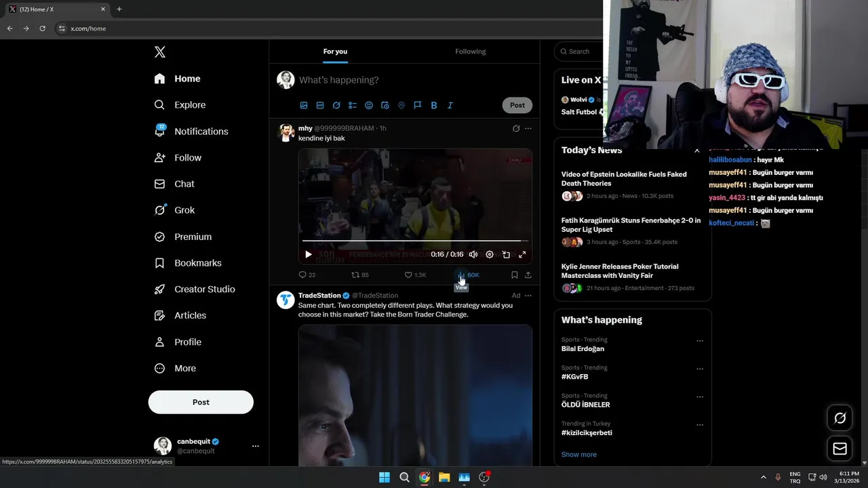Open the emoji picker in composer
Screen dimensions: 868x488
(369, 105)
